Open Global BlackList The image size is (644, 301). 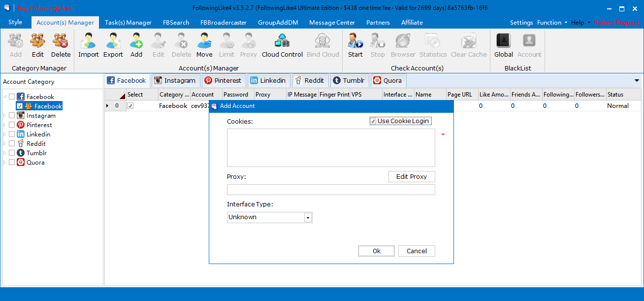[x=504, y=45]
